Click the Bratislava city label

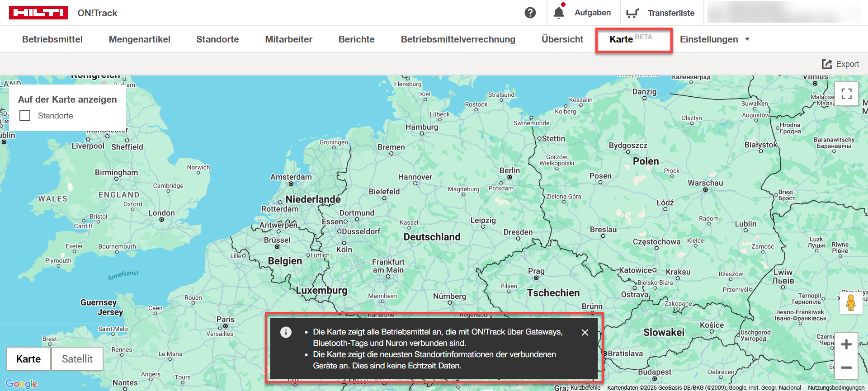point(625,353)
